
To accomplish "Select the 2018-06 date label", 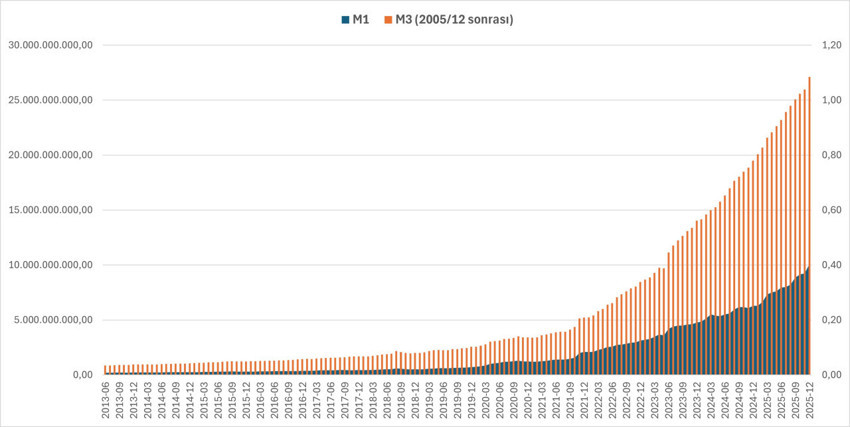I will click(x=388, y=399).
